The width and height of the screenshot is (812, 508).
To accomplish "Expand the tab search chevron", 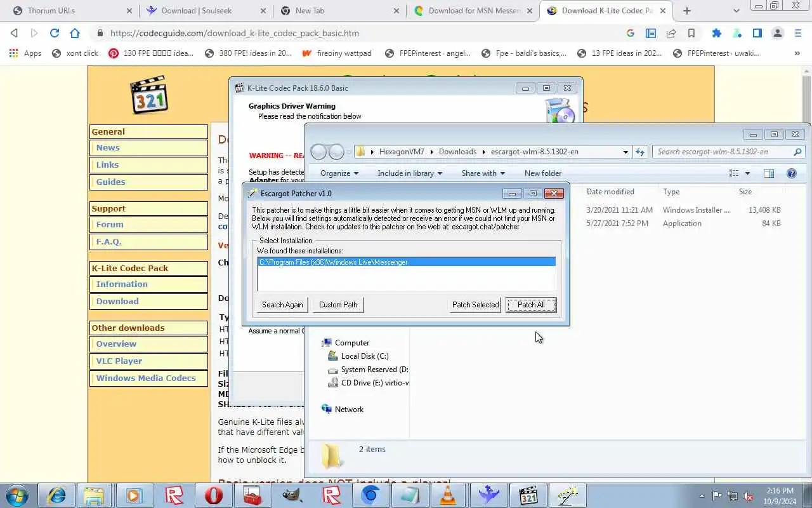I will coord(736,10).
